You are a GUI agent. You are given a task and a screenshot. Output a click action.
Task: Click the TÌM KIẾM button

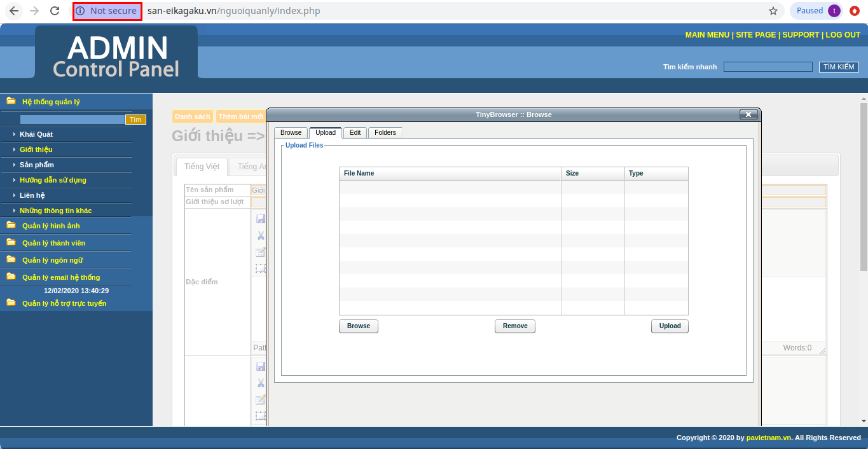839,67
